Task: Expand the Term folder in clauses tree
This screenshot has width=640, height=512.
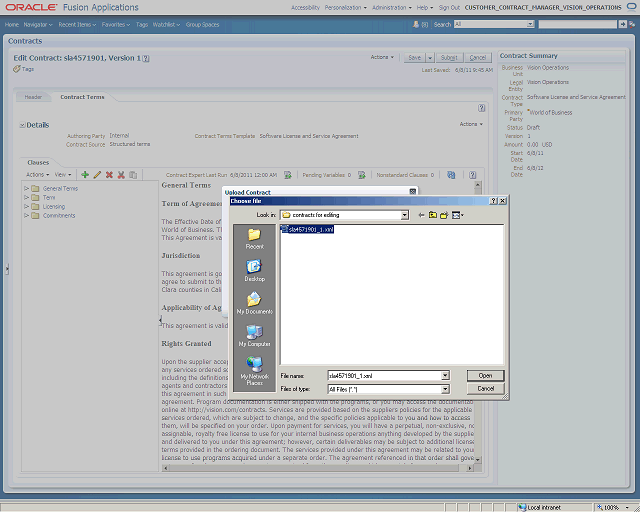Action: (27, 197)
